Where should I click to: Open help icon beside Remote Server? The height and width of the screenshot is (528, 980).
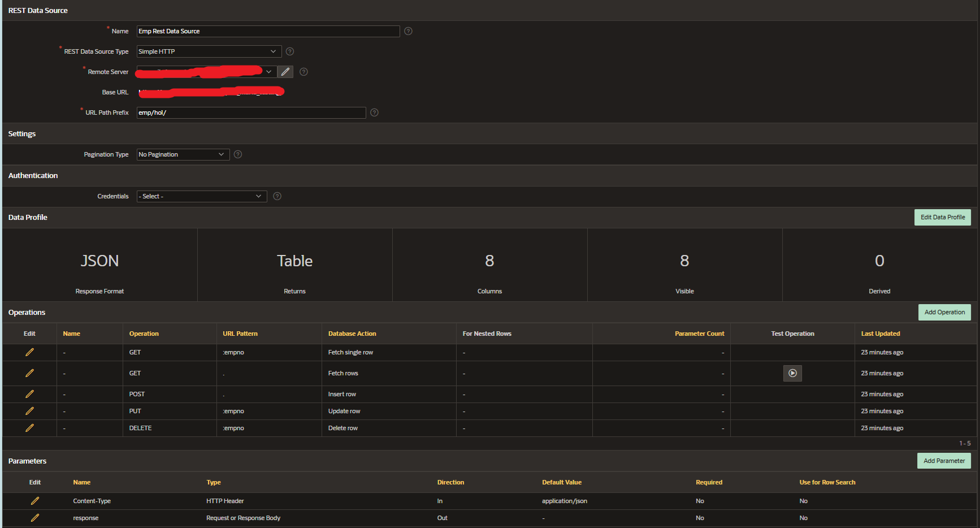coord(303,72)
